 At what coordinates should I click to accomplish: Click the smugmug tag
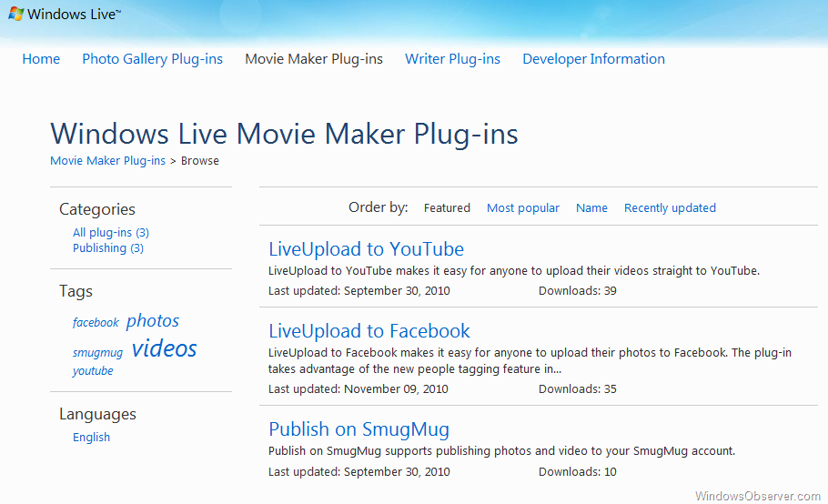click(97, 353)
